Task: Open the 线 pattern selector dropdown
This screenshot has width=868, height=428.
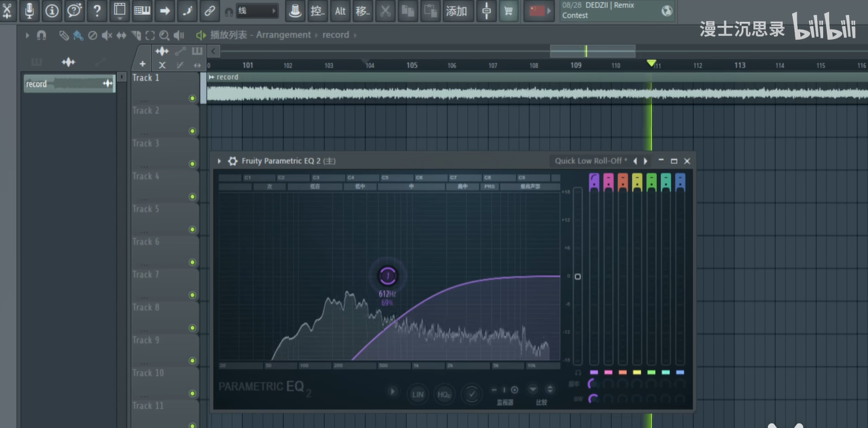Action: point(256,11)
